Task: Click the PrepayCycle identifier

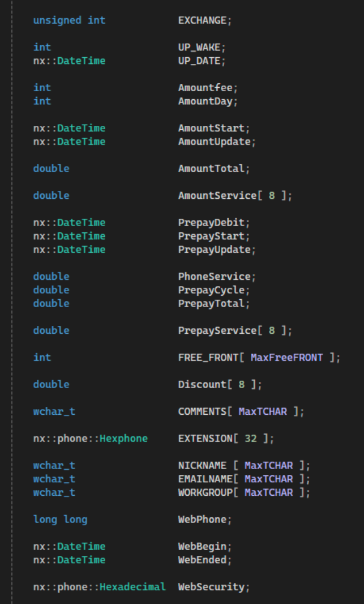Action: pyautogui.click(x=211, y=290)
